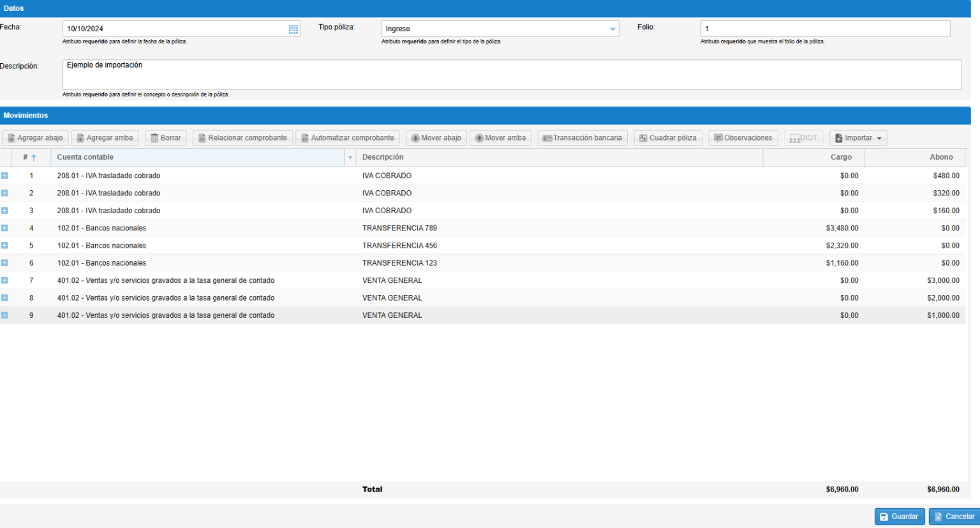Click into the Descripción text area
This screenshot has width=980, height=528.
pyautogui.click(x=511, y=75)
